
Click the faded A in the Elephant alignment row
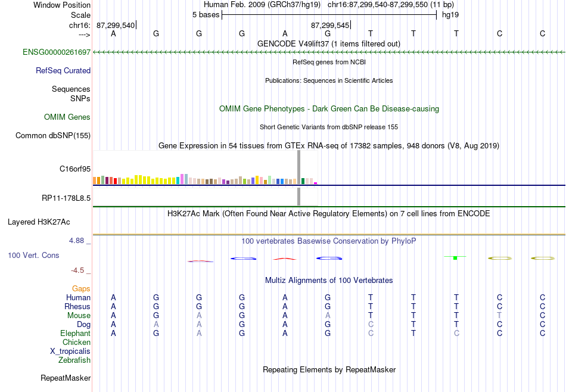tap(199, 334)
